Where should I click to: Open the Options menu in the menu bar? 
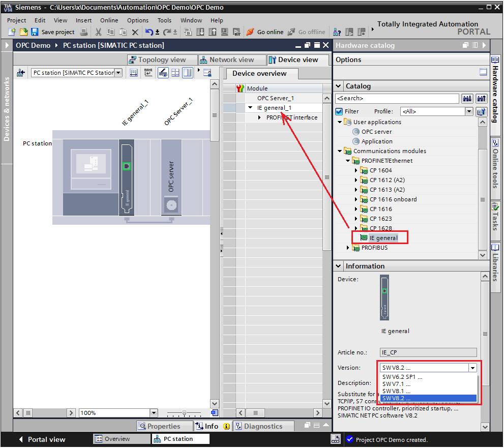point(138,20)
